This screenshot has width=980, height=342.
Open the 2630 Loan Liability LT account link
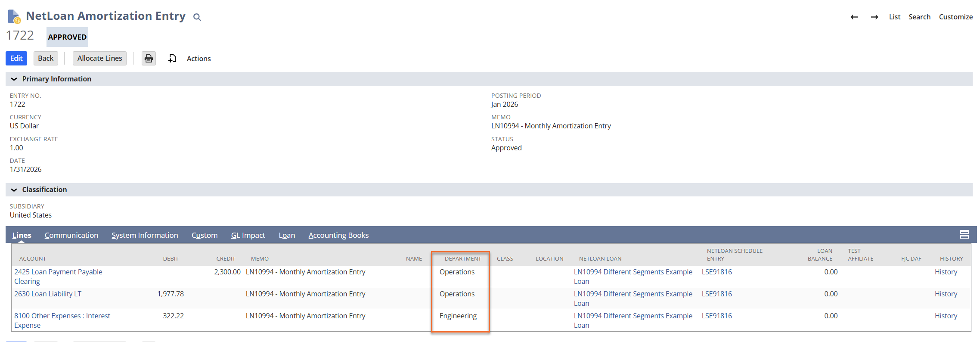(x=48, y=294)
